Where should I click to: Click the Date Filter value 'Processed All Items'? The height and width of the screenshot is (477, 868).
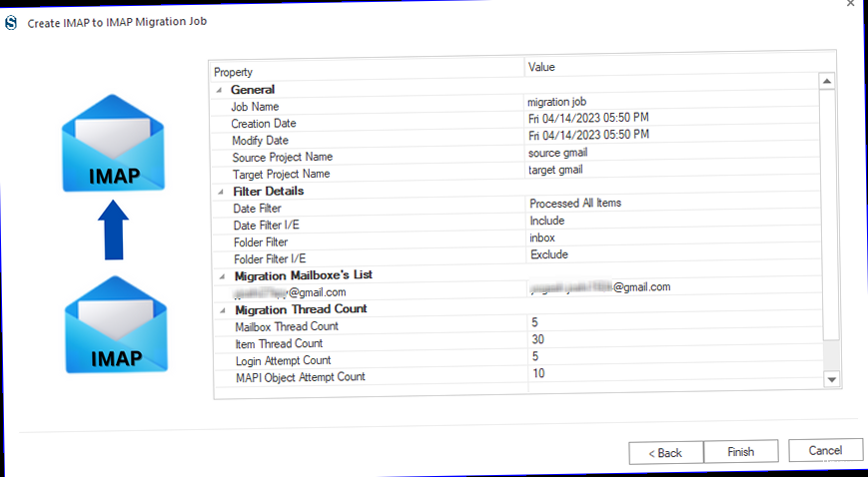tap(575, 203)
